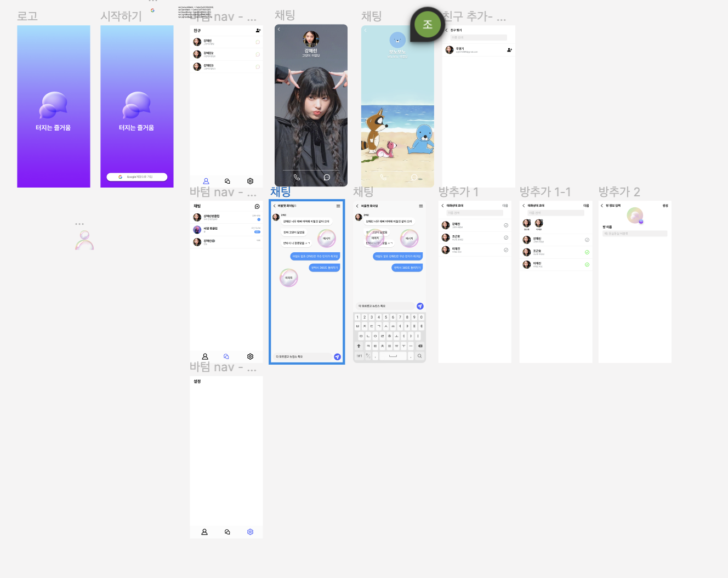The width and height of the screenshot is (728, 578).
Task: Uncheck green 조근호 check in 방추가 1-1
Action: point(587,252)
